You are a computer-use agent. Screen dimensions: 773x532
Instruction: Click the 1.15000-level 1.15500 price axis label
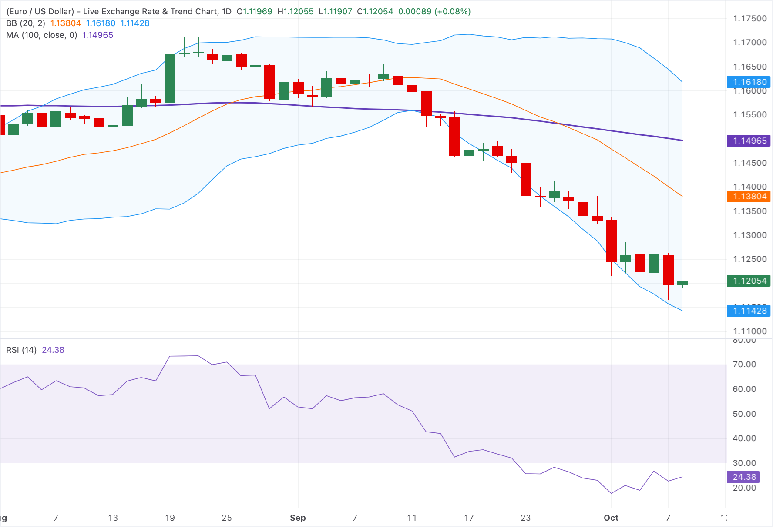point(750,115)
